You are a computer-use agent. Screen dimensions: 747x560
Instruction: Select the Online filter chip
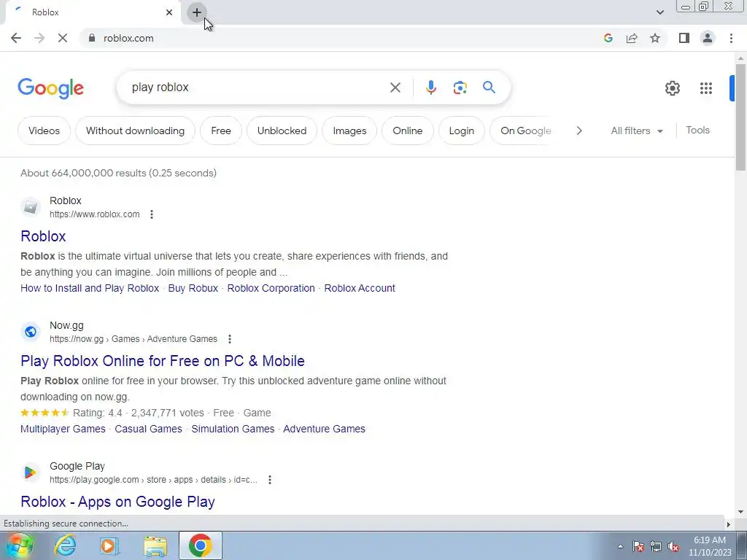coord(408,131)
